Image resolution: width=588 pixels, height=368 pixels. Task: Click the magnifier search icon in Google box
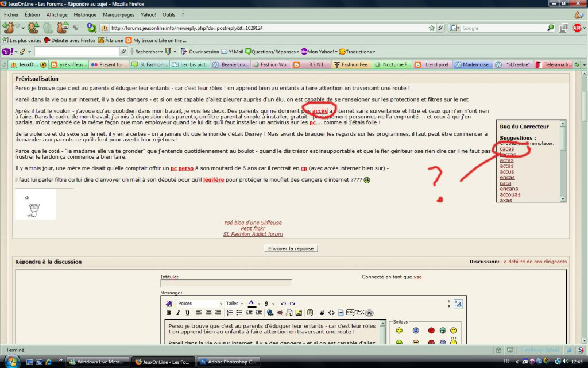pyautogui.click(x=551, y=28)
